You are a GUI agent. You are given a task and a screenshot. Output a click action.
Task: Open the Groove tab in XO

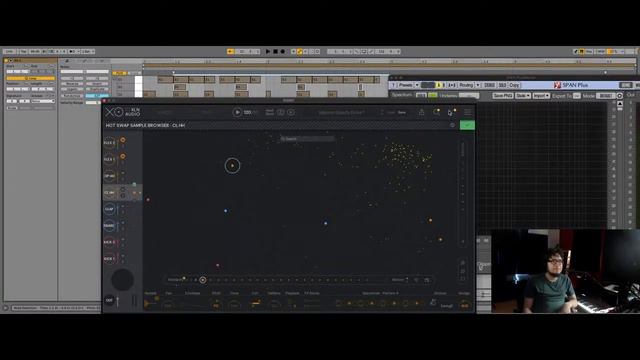pyautogui.click(x=440, y=293)
